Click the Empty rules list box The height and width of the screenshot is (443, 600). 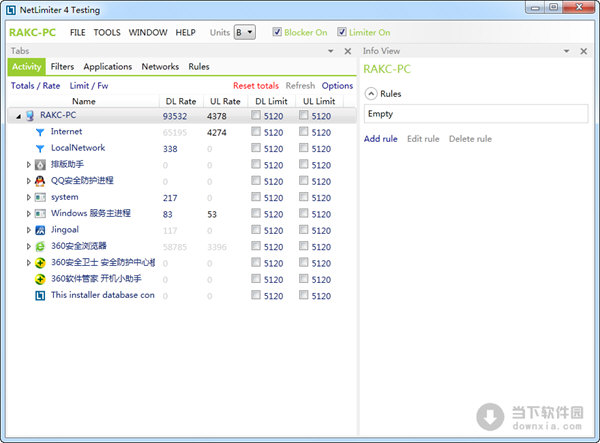coord(476,114)
